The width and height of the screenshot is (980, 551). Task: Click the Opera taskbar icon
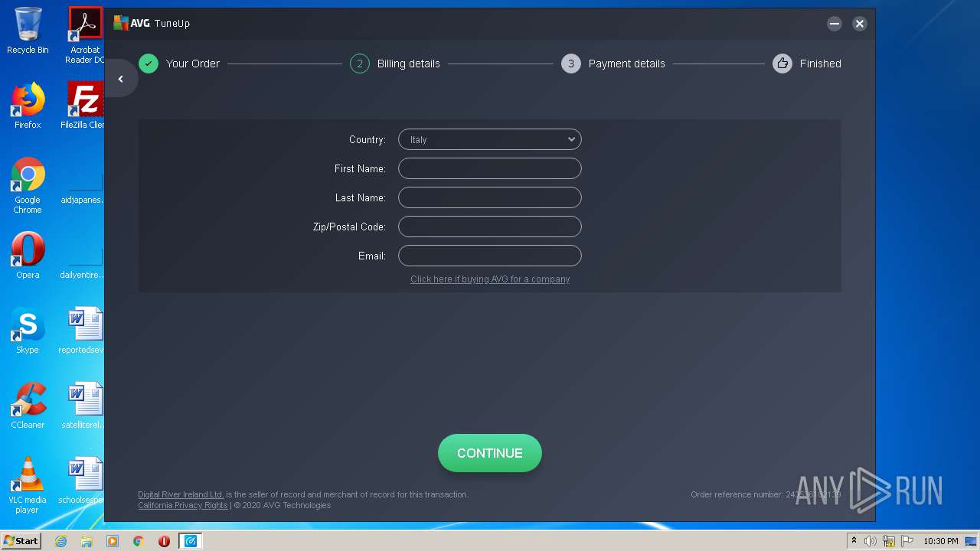click(x=164, y=541)
